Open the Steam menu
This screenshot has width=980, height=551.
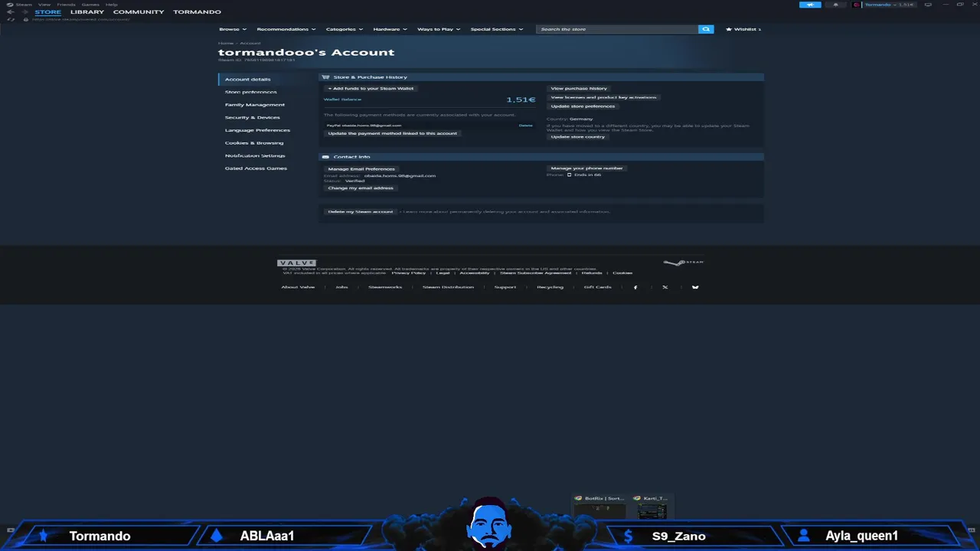point(24,5)
